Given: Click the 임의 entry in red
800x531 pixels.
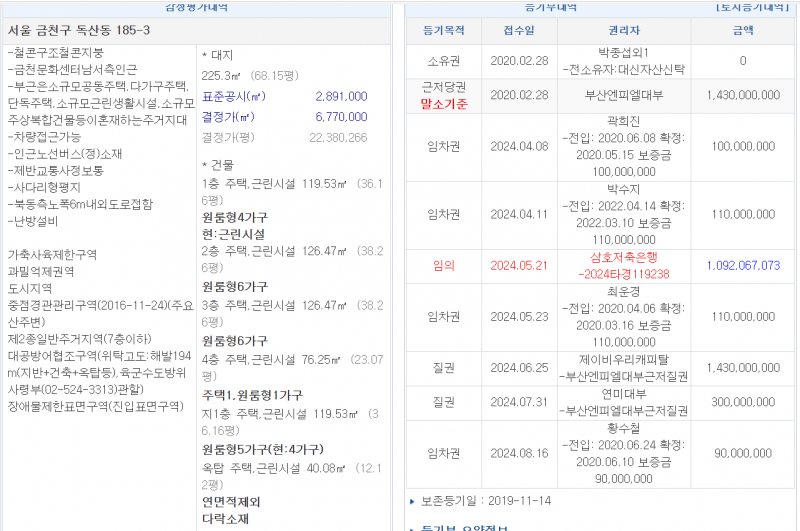Looking at the screenshot, I should click(x=444, y=266).
